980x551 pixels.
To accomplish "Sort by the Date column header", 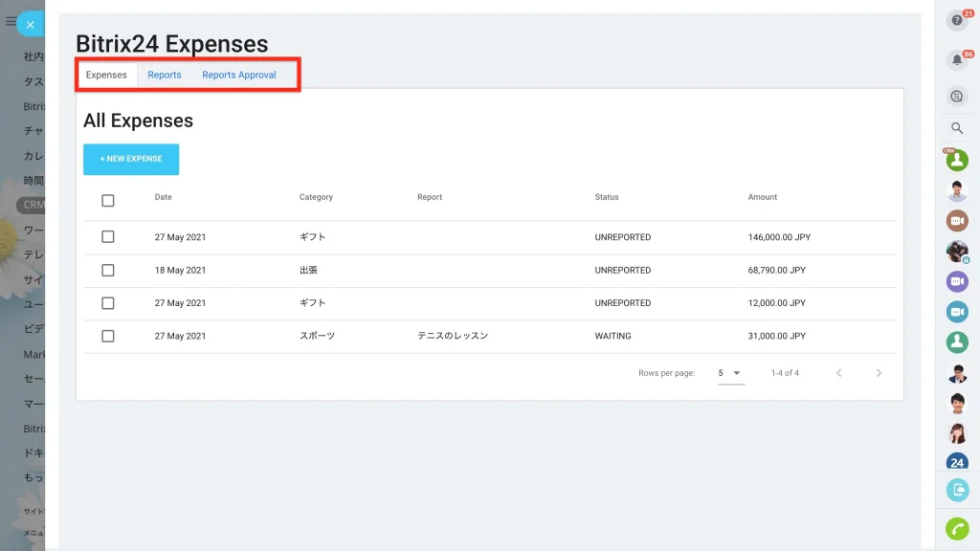I will pyautogui.click(x=163, y=197).
